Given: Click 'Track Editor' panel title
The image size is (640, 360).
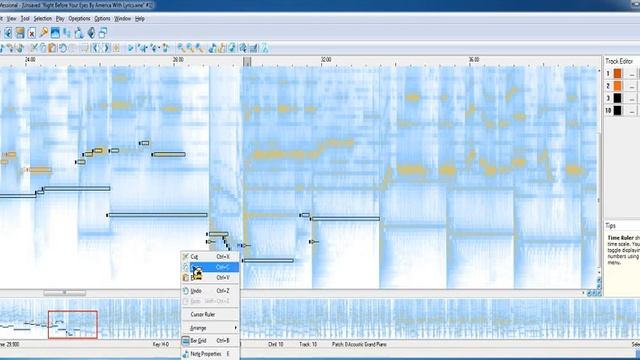Looking at the screenshot, I should click(x=619, y=61).
